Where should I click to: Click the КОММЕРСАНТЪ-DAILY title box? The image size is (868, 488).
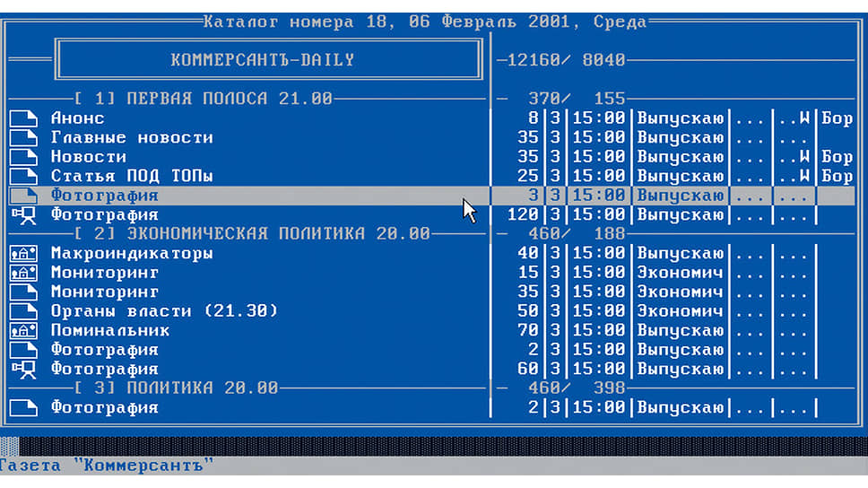click(268, 60)
